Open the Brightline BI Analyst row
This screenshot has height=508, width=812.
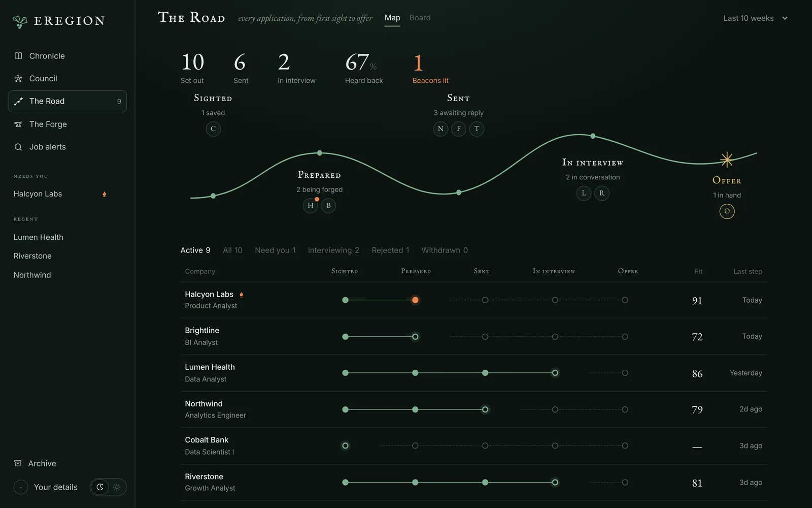pos(473,336)
